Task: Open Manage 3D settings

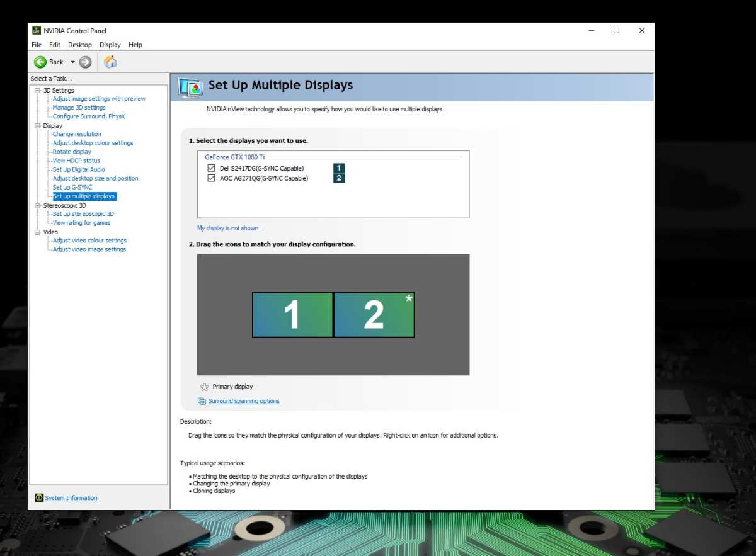Action: tap(79, 108)
